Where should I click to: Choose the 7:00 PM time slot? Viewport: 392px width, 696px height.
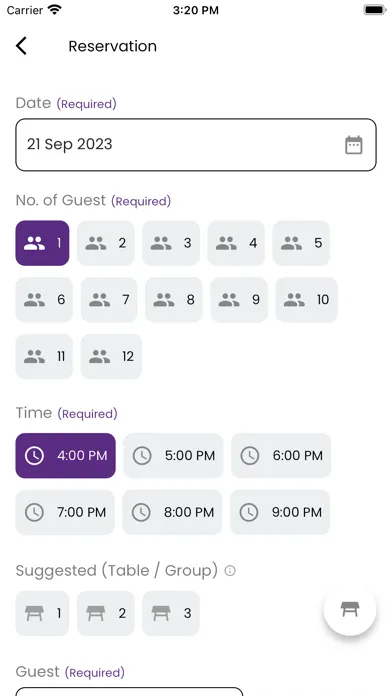point(65,512)
